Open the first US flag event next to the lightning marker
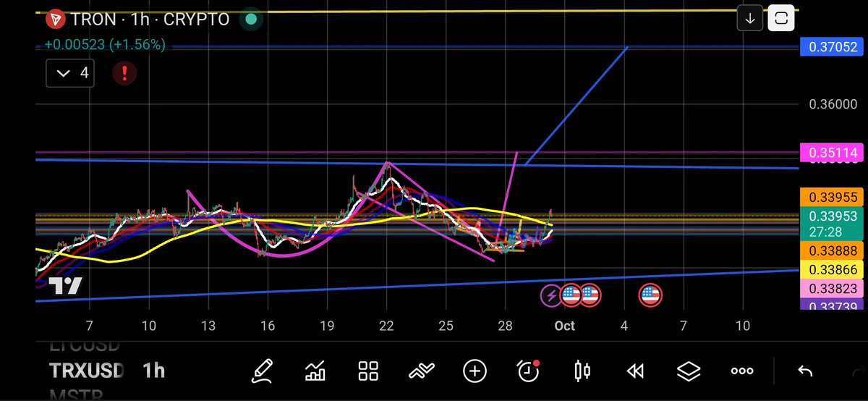 pyautogui.click(x=570, y=295)
